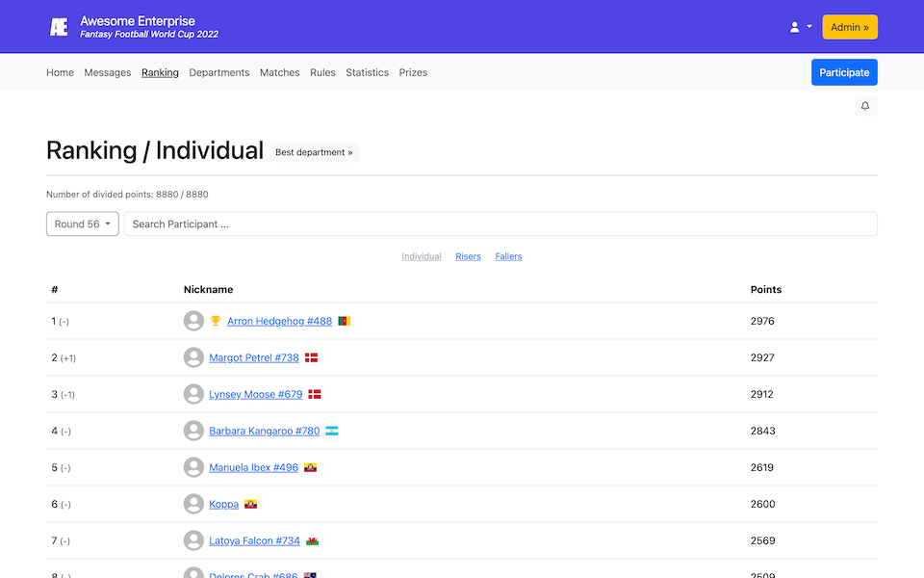Click the flag icon next to Margot Petrel
924x578 pixels.
pyautogui.click(x=312, y=356)
